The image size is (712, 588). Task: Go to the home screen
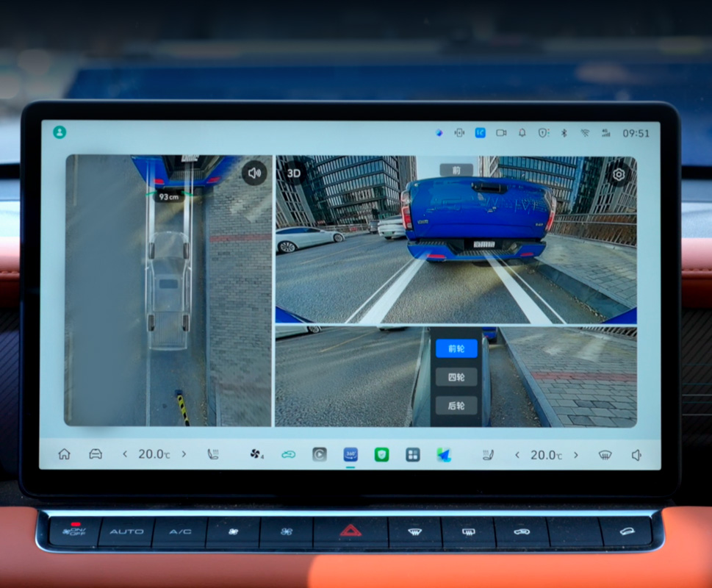tap(64, 454)
